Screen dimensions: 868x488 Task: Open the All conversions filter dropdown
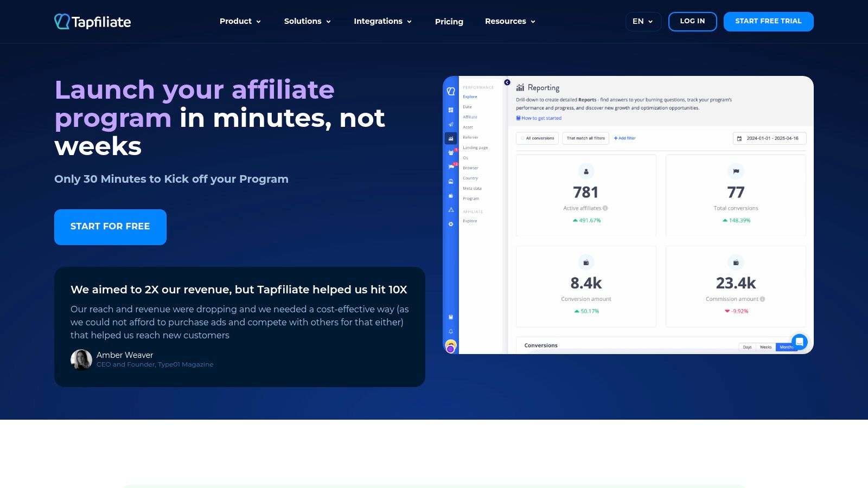537,138
